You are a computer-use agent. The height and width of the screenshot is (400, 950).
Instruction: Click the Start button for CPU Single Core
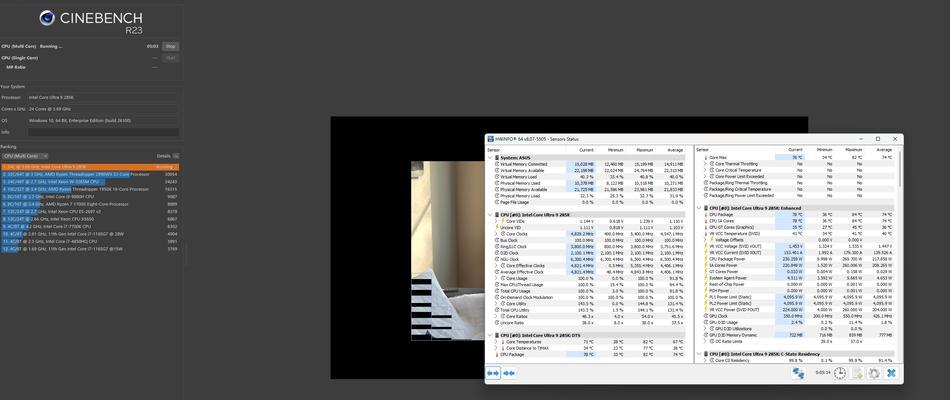click(x=171, y=58)
